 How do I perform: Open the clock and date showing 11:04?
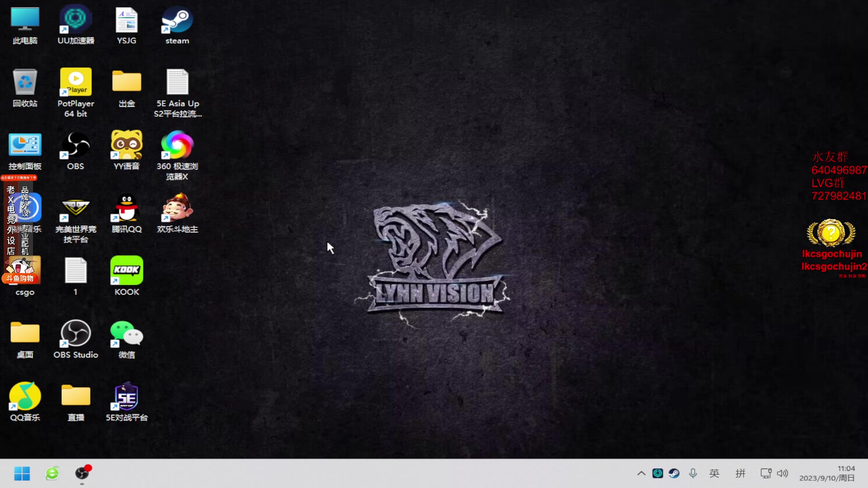coord(827,474)
